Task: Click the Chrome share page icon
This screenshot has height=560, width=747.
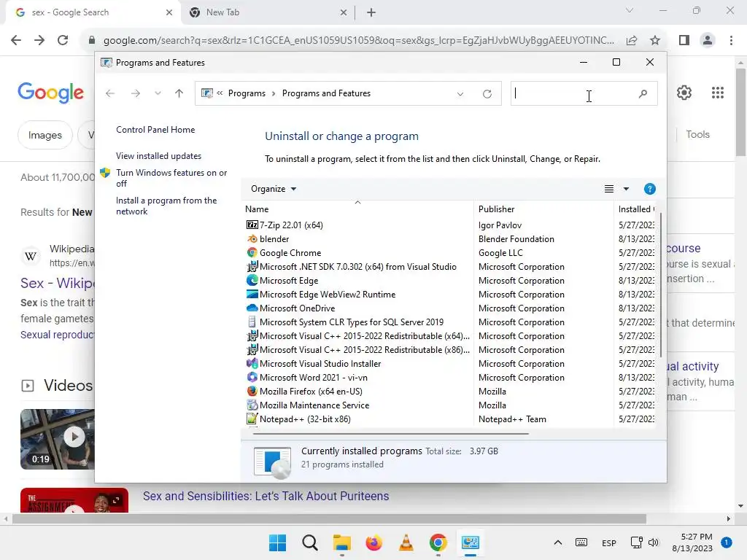Action: [x=632, y=41]
